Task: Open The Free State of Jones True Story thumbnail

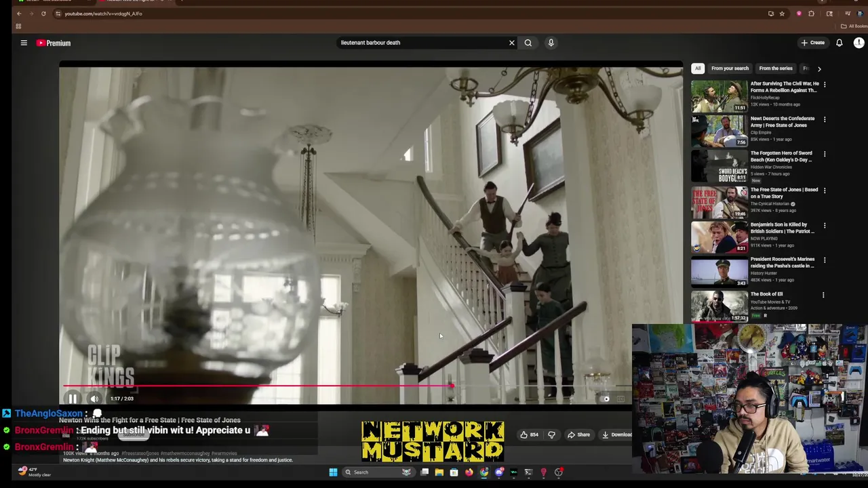Action: coord(719,202)
